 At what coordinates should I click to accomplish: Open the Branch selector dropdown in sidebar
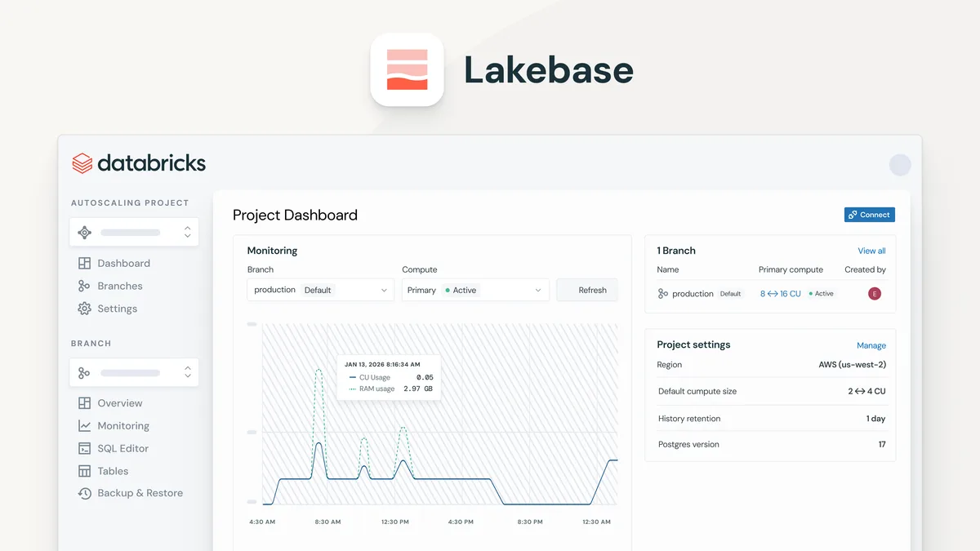[x=134, y=373]
